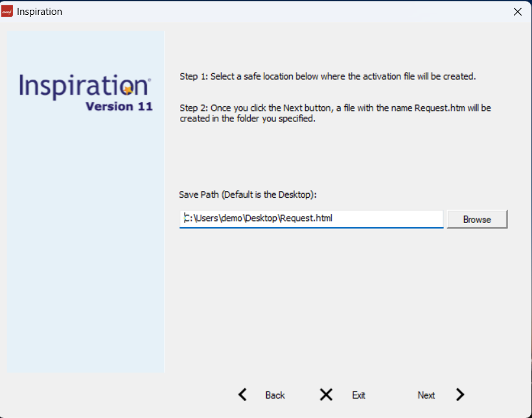Click the Inspiration Version 11 logo
This screenshot has height=418, width=532.
coord(86,93)
